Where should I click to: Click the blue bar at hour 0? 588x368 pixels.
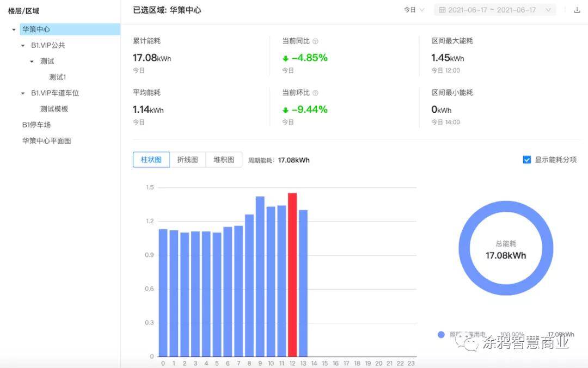(163, 293)
